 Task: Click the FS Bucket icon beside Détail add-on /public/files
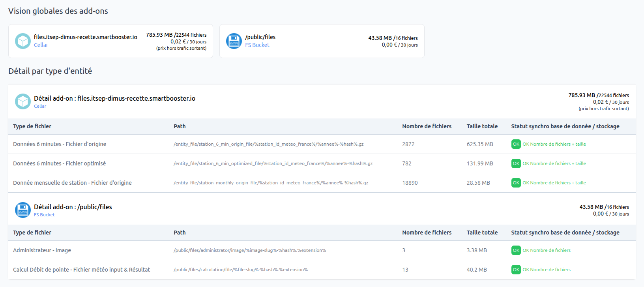pyautogui.click(x=23, y=210)
